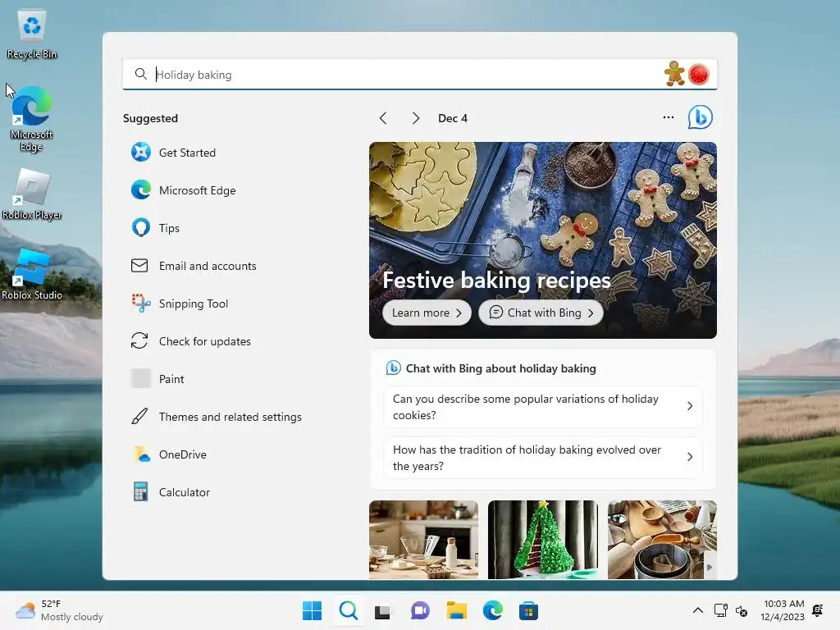Viewport: 840px width, 630px height.
Task: Open the Christmas tree cake thumbnail
Action: tap(543, 540)
